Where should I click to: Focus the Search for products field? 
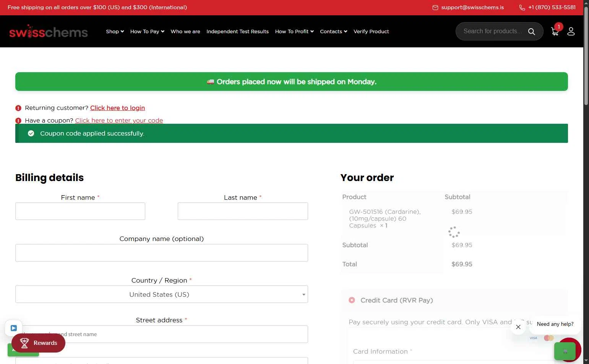point(493,31)
